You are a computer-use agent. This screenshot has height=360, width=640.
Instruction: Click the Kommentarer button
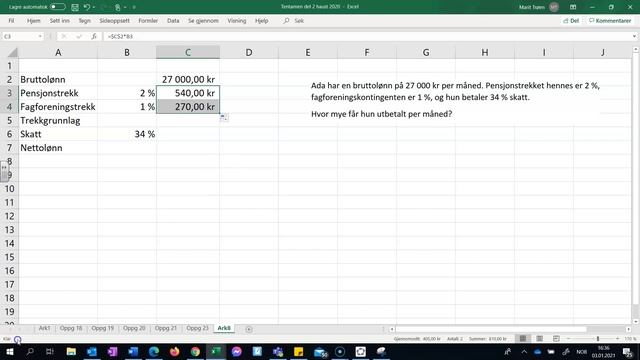[x=610, y=21]
